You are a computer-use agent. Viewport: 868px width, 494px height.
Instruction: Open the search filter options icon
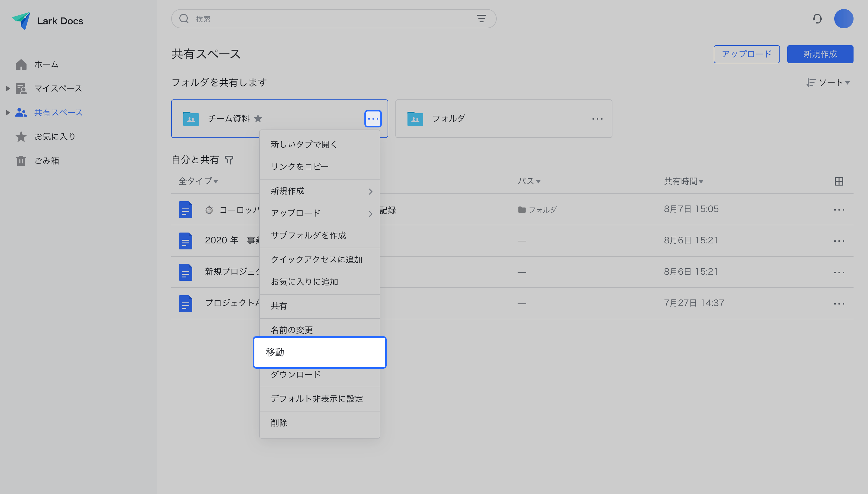(481, 19)
